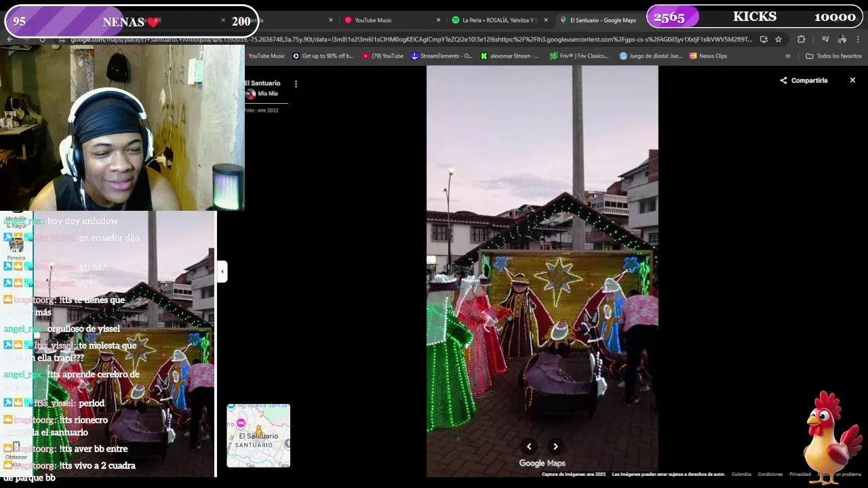
Task: Click the nativity scene photo
Action: tap(542, 271)
